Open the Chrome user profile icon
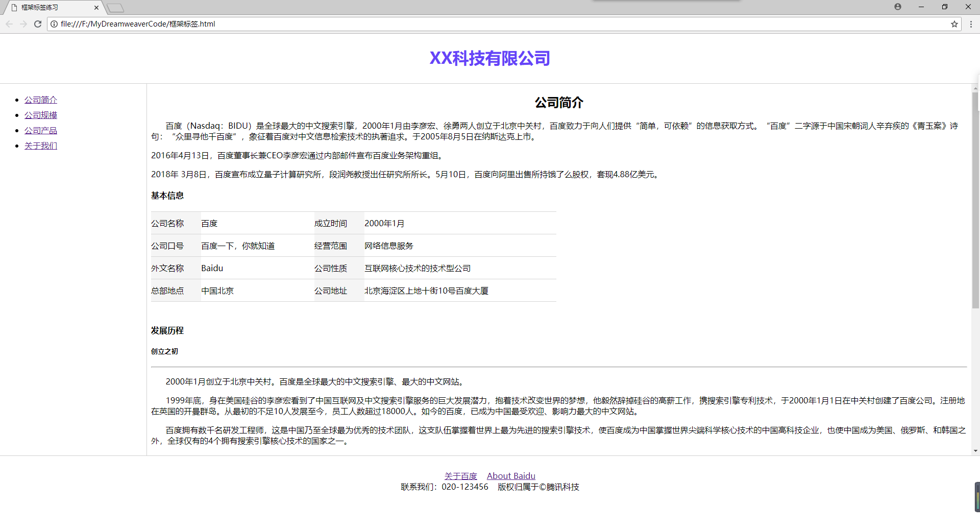The width and height of the screenshot is (980, 530). pyautogui.click(x=898, y=7)
